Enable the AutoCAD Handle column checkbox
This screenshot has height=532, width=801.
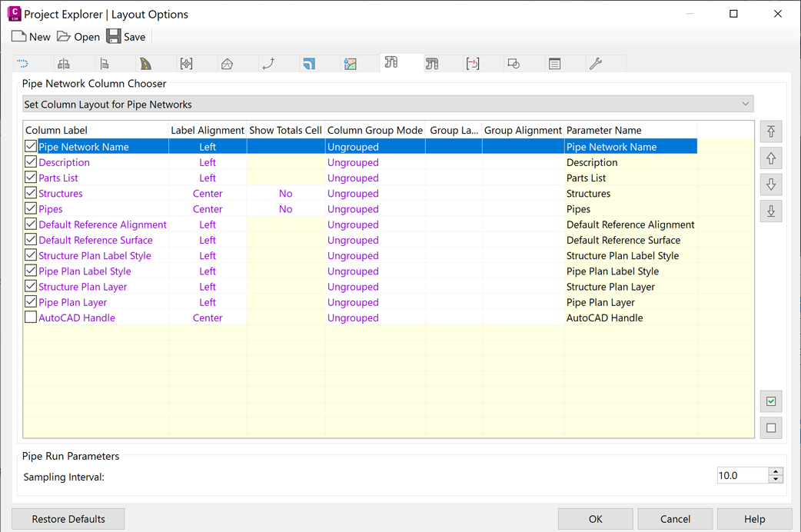click(x=31, y=318)
